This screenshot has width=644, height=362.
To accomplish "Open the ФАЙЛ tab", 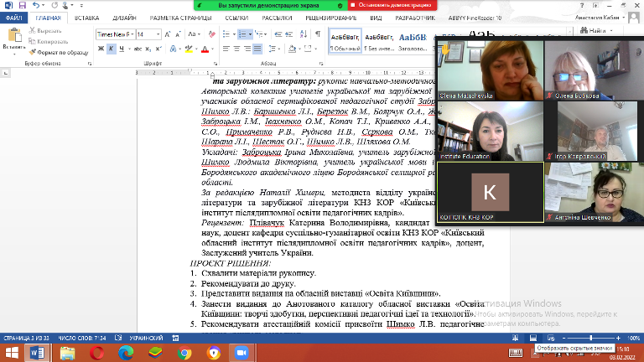I will (x=14, y=18).
